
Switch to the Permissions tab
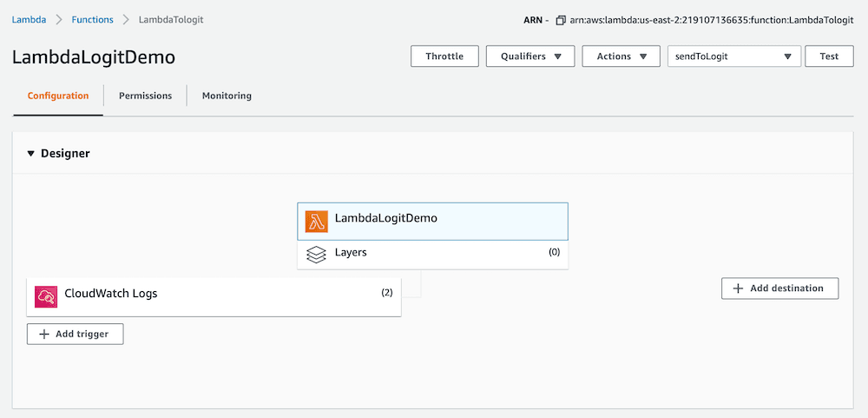coord(145,96)
